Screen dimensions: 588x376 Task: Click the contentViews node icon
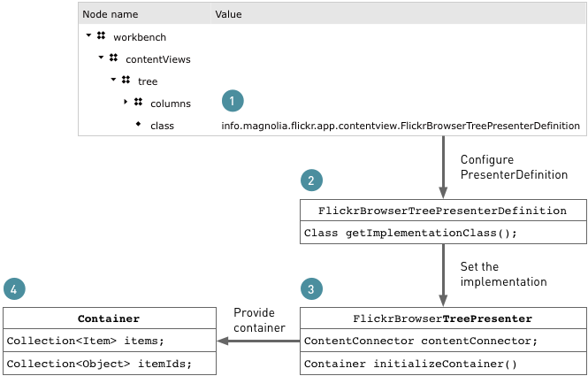tap(113, 58)
